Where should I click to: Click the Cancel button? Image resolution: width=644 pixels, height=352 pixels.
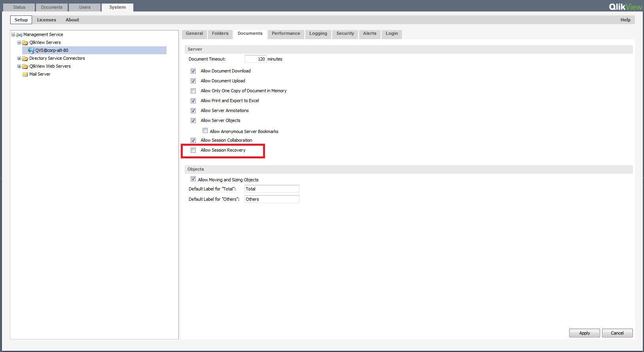(617, 333)
